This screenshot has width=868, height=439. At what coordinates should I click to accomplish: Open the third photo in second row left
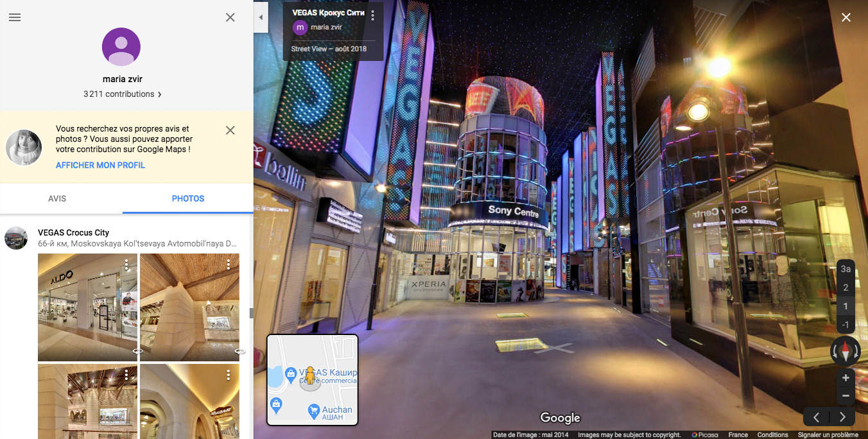(87, 402)
